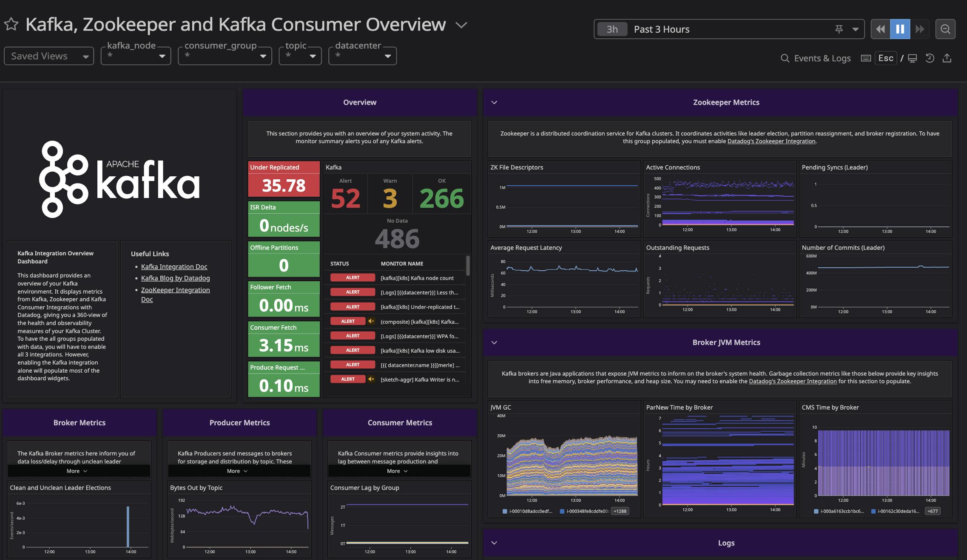Click the Kafka node count monitor row
The width and height of the screenshot is (967, 560).
pyautogui.click(x=395, y=278)
